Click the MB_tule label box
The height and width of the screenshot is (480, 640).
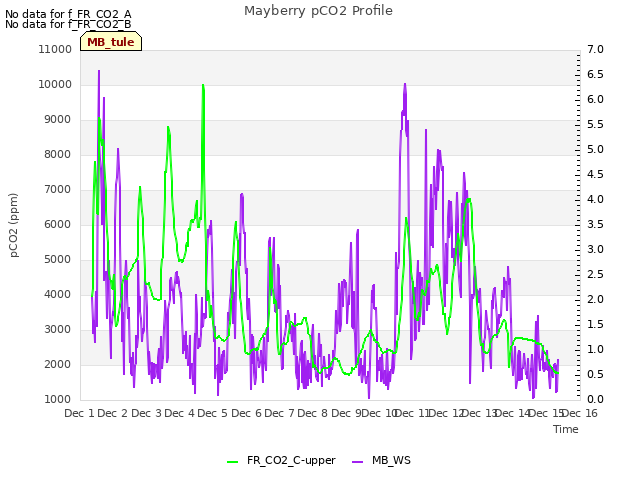pyautogui.click(x=111, y=42)
